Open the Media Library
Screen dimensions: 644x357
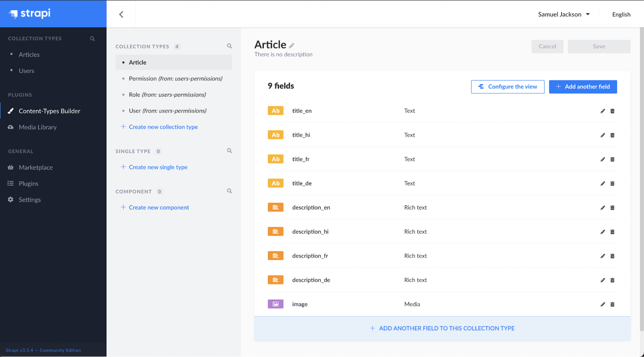[x=37, y=127]
